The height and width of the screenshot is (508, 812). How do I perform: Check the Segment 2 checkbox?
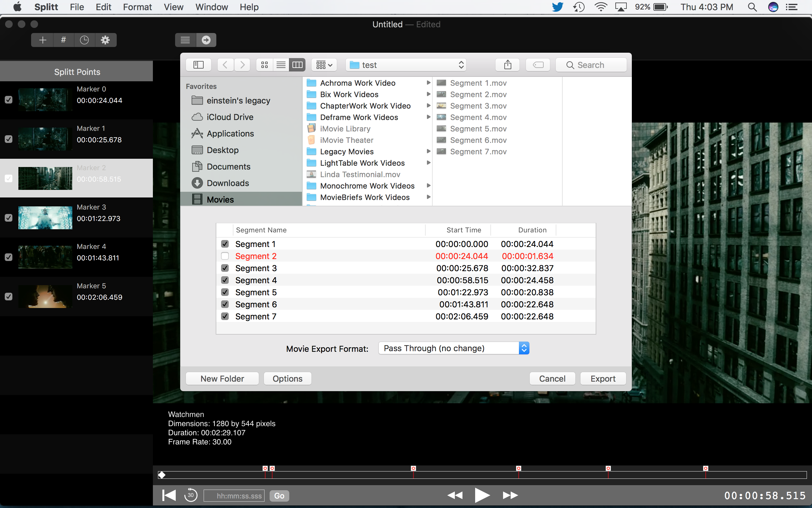click(x=225, y=256)
